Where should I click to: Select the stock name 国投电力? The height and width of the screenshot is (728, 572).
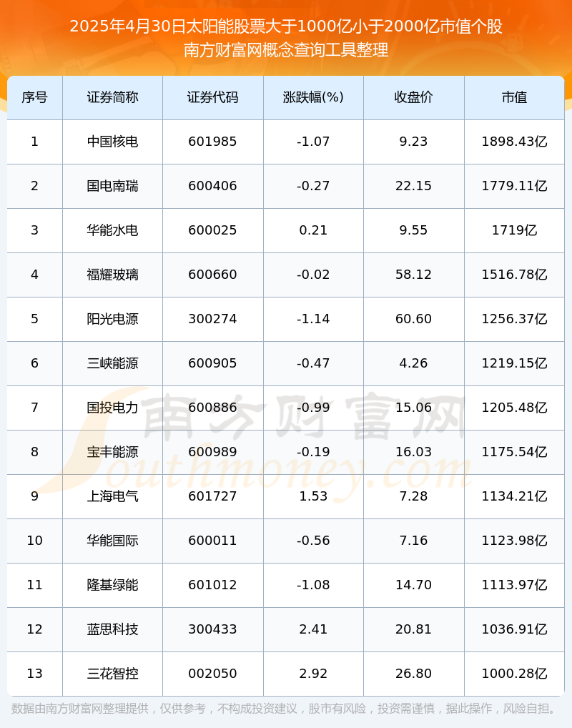tap(113, 408)
